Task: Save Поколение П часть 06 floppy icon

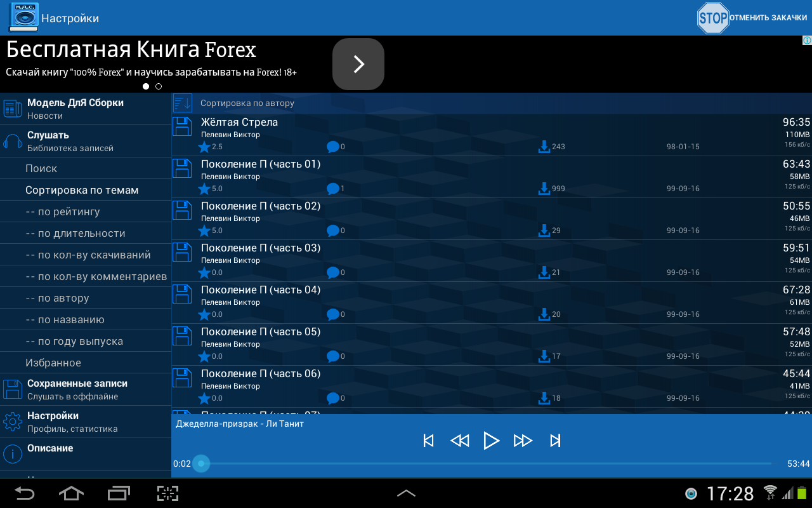Action: click(x=183, y=378)
